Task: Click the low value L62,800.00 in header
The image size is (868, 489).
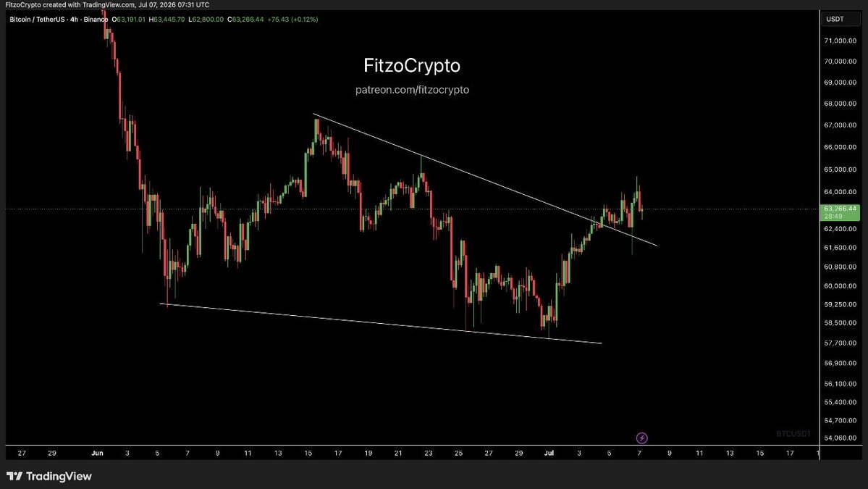Action: click(x=206, y=20)
